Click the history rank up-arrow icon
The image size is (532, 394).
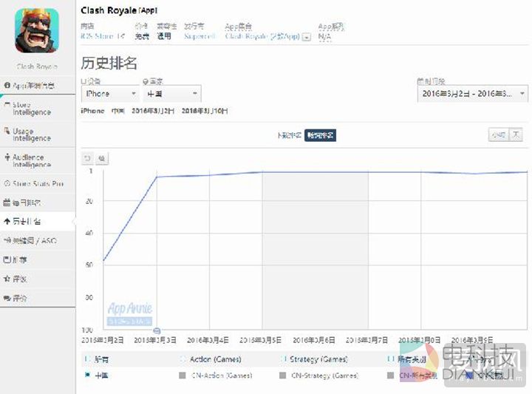pyautogui.click(x=7, y=222)
